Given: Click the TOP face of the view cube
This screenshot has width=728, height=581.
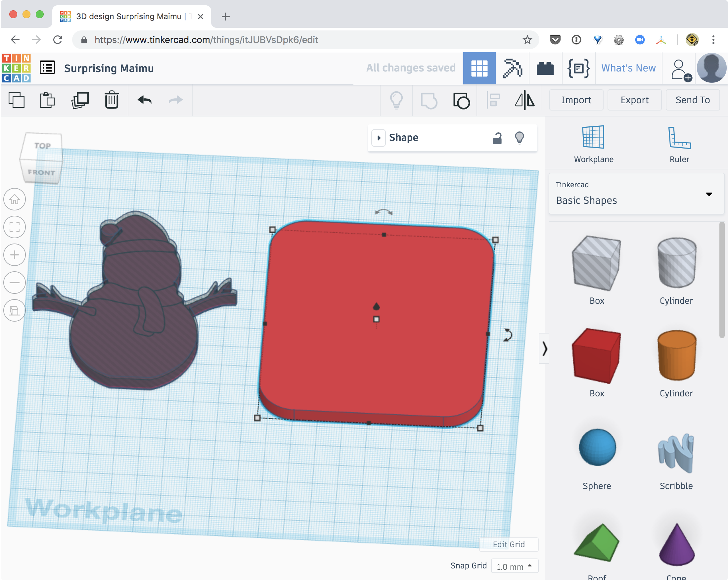Looking at the screenshot, I should pos(43,146).
